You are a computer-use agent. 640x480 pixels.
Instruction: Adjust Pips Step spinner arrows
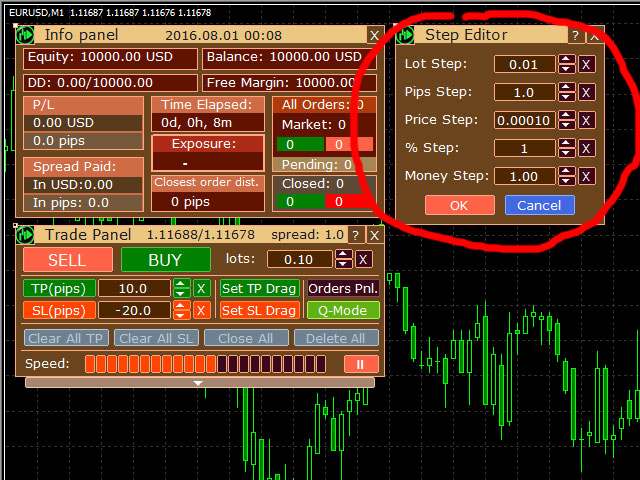click(x=566, y=92)
